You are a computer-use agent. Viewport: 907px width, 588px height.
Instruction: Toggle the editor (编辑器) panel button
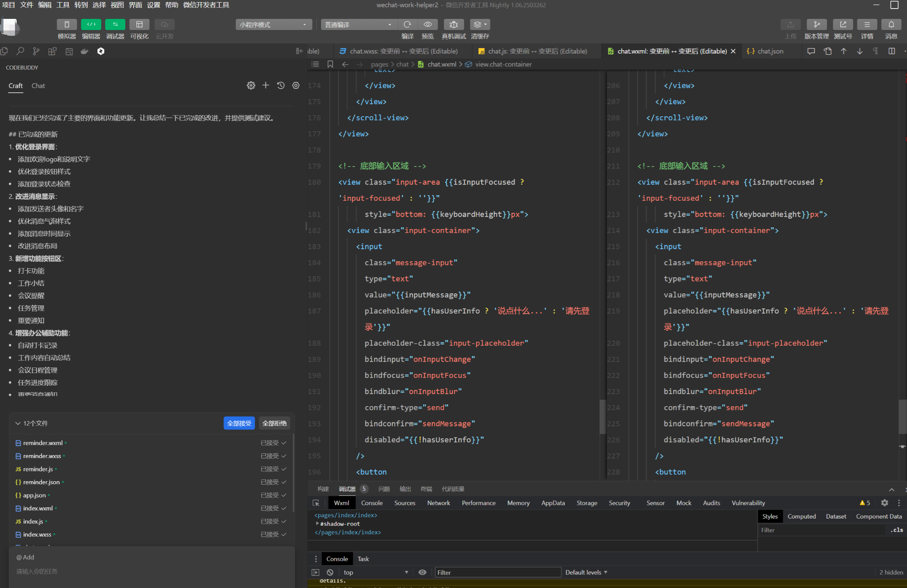[91, 24]
